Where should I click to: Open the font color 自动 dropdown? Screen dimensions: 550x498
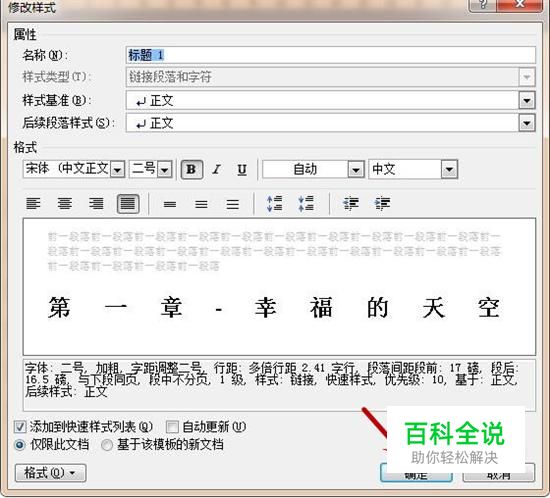(x=356, y=170)
